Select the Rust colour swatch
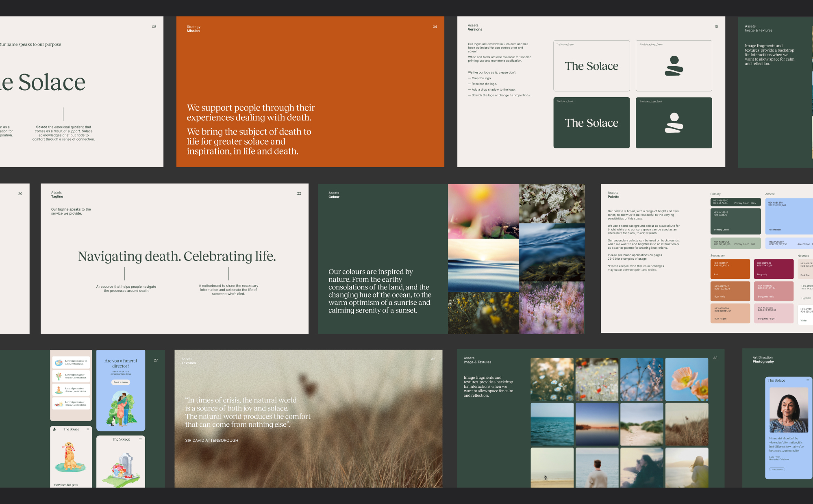Viewport: 813px width, 504px height. 730,269
